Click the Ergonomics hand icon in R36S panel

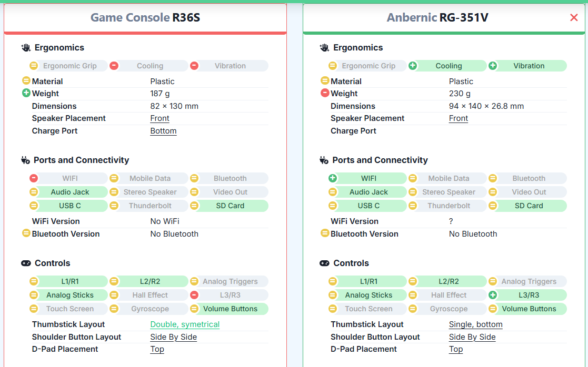[26, 48]
